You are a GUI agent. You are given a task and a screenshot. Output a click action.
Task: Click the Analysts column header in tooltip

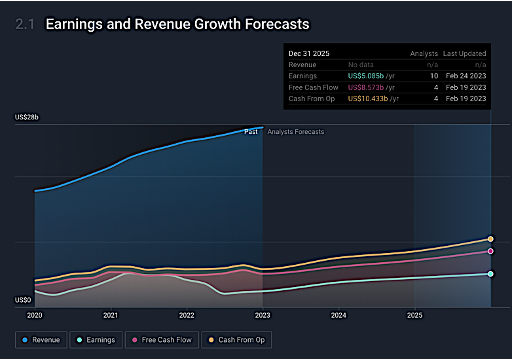[424, 53]
